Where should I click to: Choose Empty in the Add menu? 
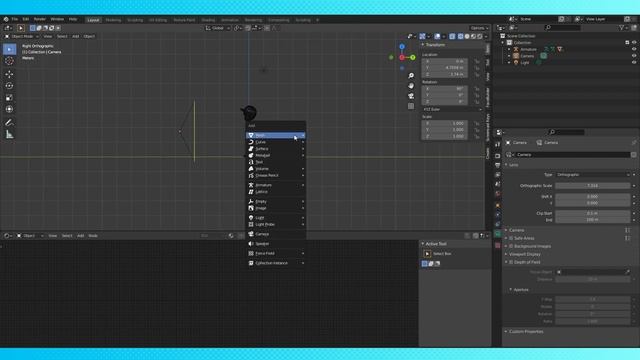[x=276, y=202]
